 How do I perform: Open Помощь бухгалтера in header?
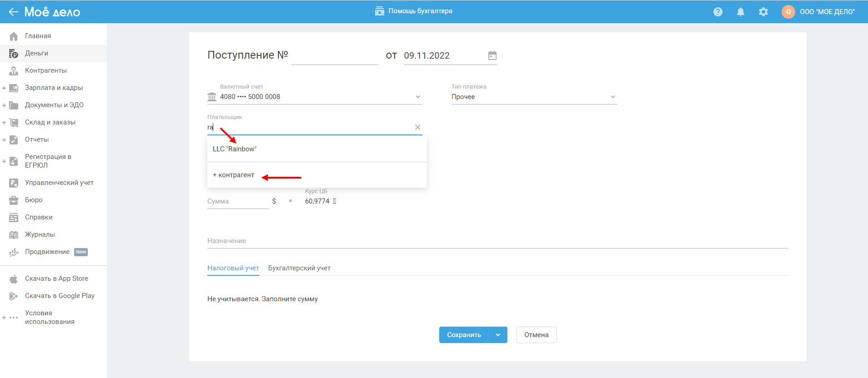click(x=414, y=11)
